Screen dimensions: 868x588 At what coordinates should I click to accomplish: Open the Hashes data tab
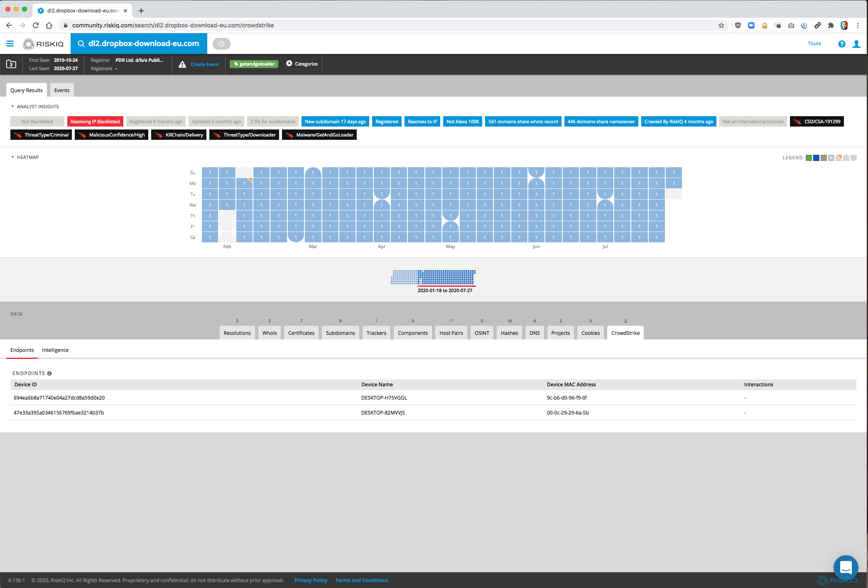510,333
